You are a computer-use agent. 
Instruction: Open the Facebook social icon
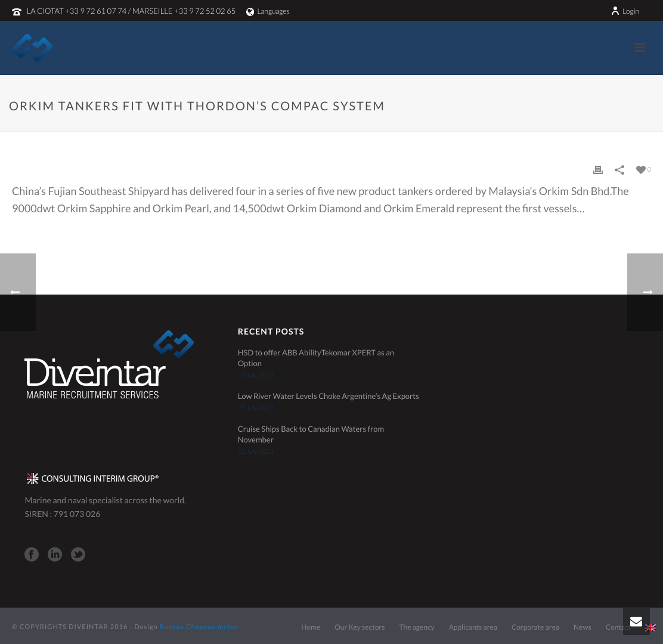coord(31,555)
